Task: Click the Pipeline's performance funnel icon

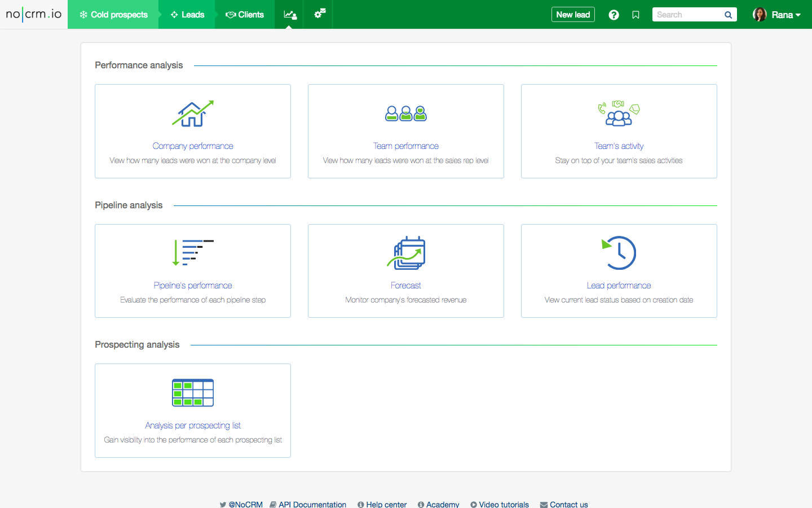Action: 192,252
